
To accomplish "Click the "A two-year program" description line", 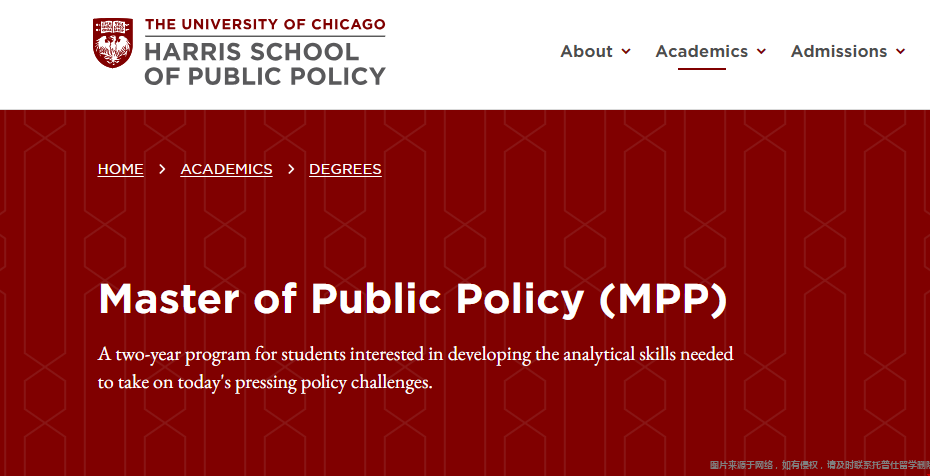I will (x=416, y=354).
